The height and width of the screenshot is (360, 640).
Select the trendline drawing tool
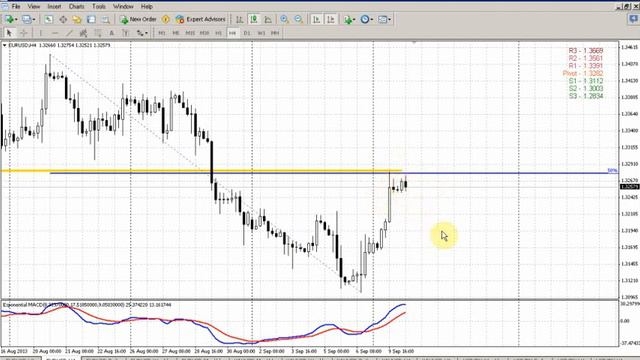[69, 33]
